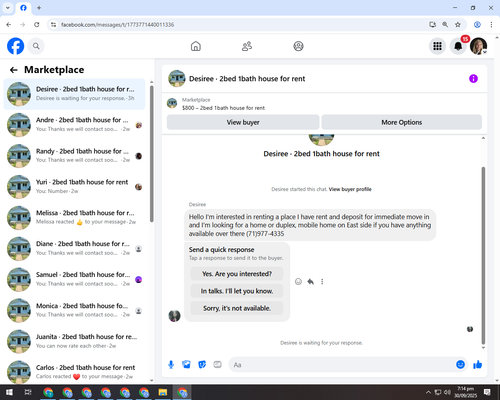The height and width of the screenshot is (400, 500).
Task: Open Desiree conversation in chat list
Action: tap(74, 94)
